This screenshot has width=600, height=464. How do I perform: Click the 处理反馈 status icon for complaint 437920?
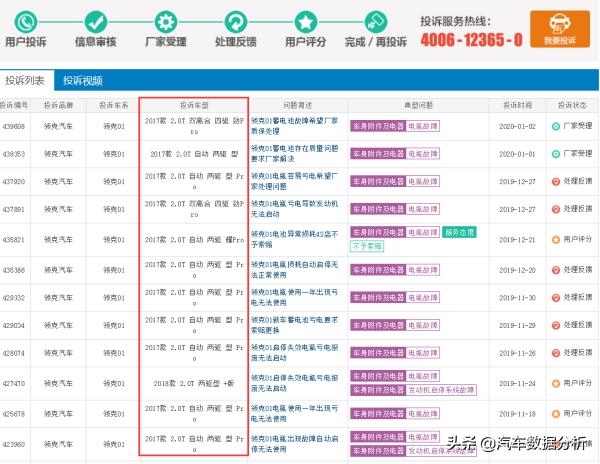pyautogui.click(x=556, y=181)
